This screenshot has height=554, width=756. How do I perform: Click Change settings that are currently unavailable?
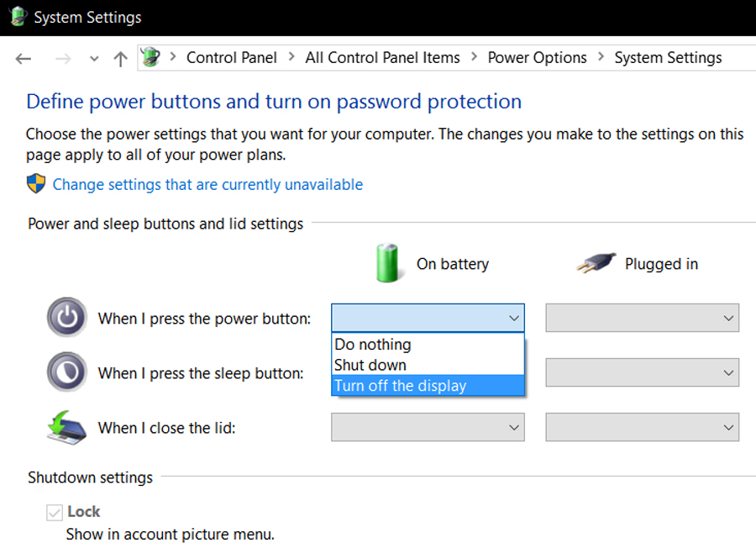[x=207, y=184]
